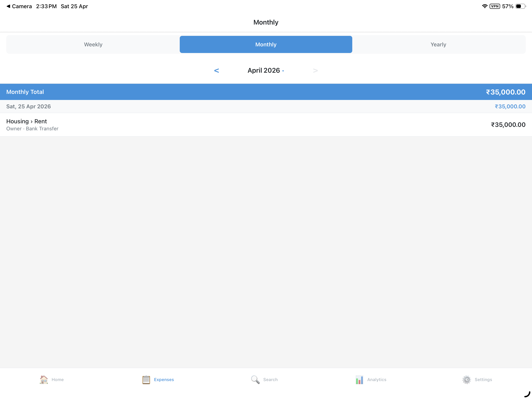Tap the battery status icon
Viewport: 532px width, 399px height.
(521, 6)
